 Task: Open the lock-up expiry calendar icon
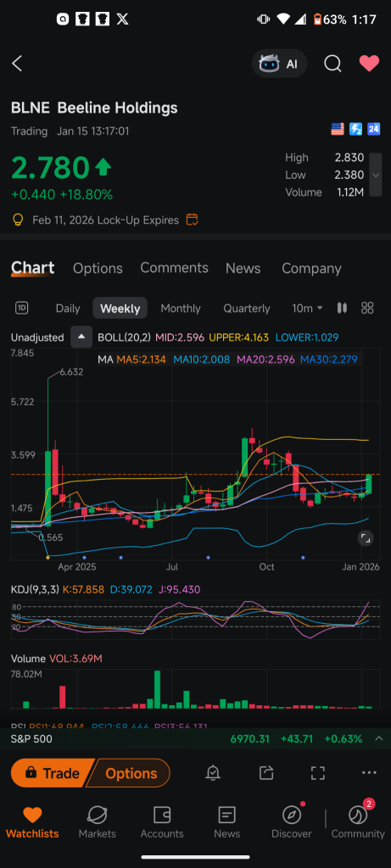tap(193, 220)
